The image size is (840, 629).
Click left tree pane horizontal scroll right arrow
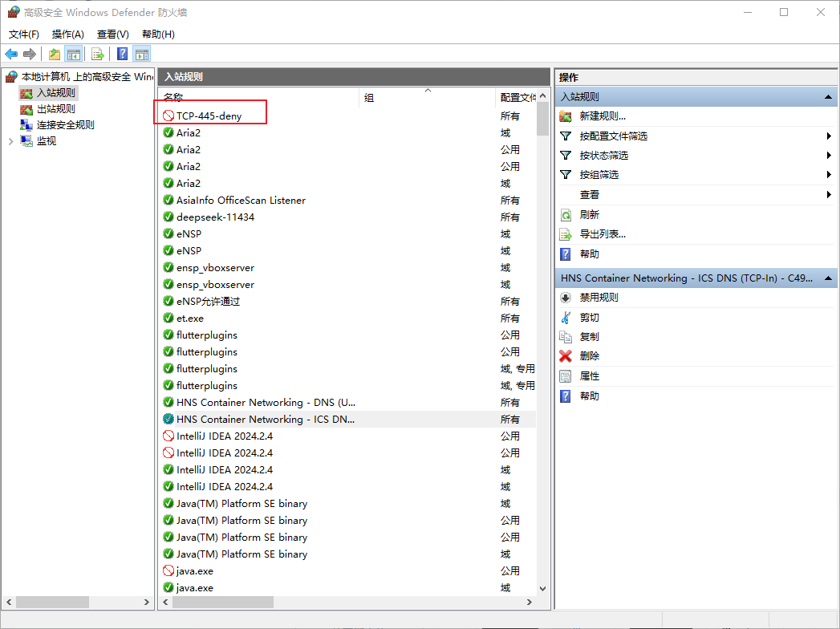pyautogui.click(x=147, y=603)
